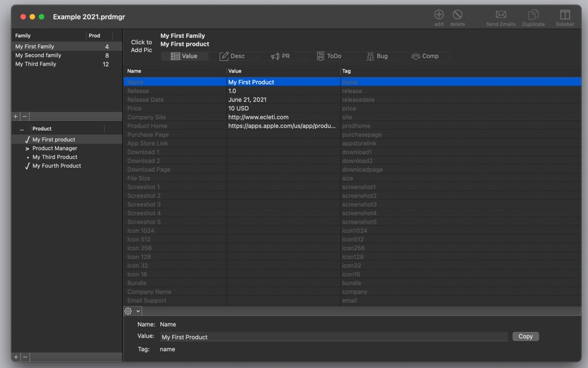Select My First Family in family list

coord(67,46)
